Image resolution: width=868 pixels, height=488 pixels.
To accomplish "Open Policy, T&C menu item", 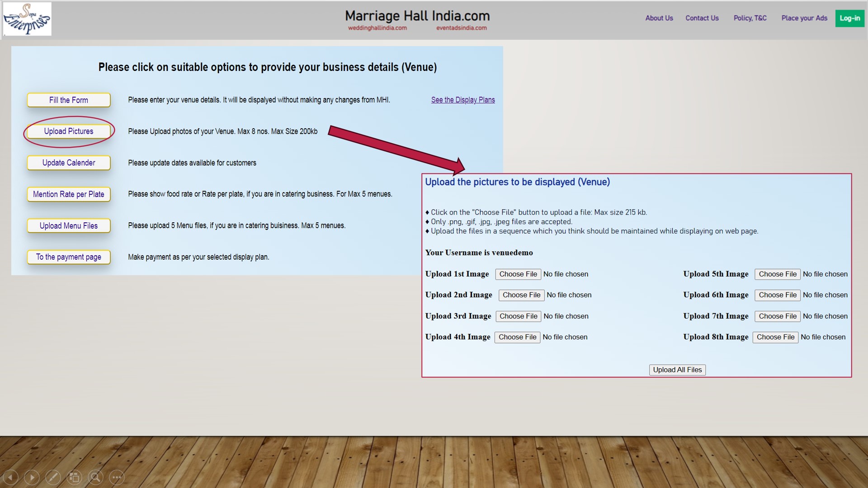I will point(750,18).
